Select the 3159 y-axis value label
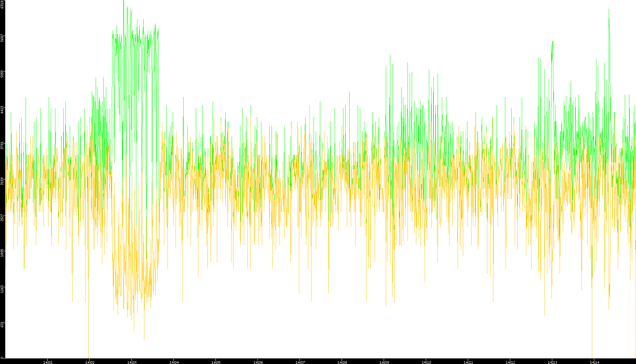The width and height of the screenshot is (636, 364). (x=2, y=181)
